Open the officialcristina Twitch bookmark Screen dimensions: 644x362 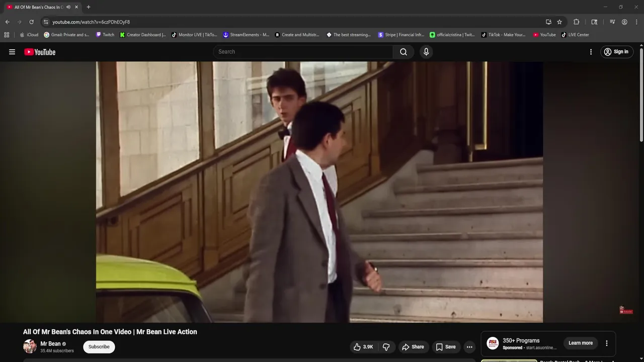452,35
